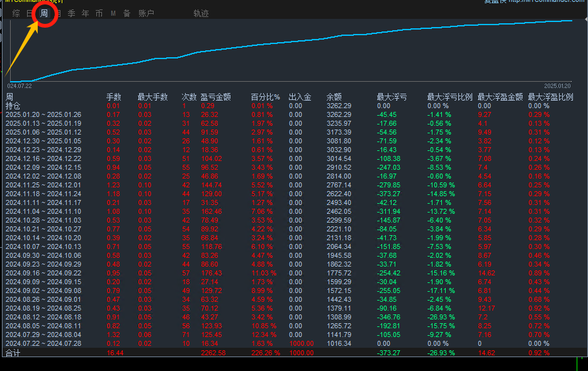
Task: Switch to the 季 quarterly tab
Action: click(x=71, y=13)
